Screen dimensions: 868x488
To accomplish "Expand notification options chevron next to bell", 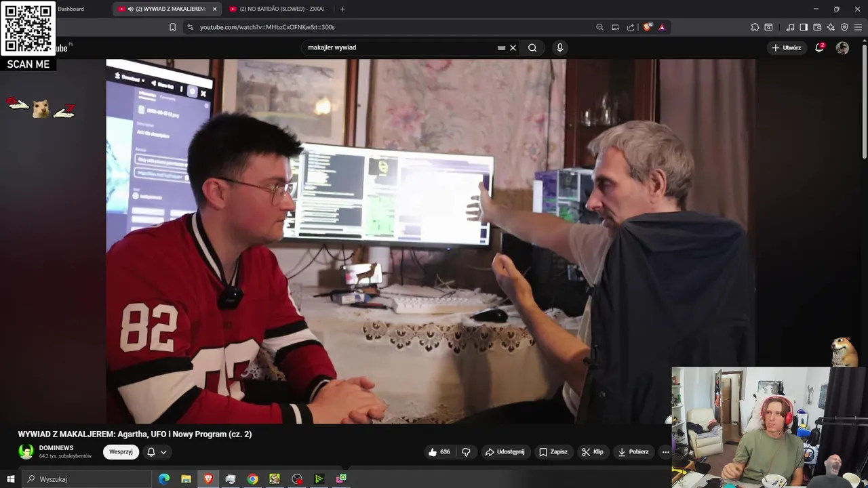I will [163, 452].
